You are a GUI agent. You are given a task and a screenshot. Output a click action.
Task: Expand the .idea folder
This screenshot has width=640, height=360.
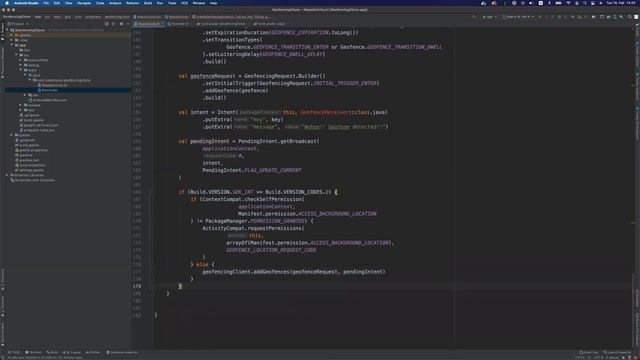pyautogui.click(x=12, y=40)
